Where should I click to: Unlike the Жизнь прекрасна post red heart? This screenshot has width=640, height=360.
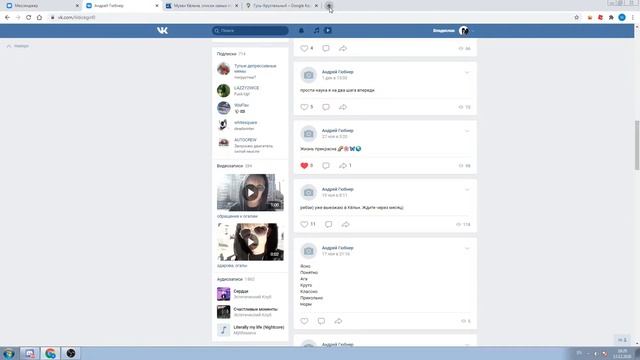click(304, 166)
